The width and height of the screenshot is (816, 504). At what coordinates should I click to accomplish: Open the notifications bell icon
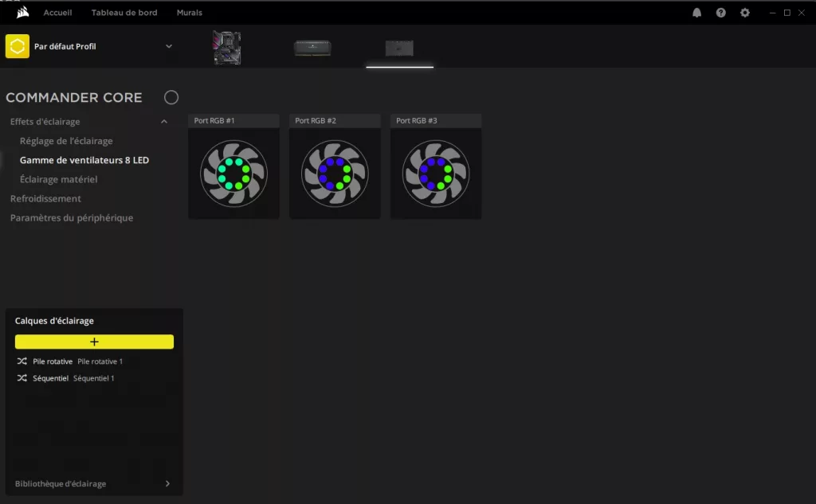[697, 13]
